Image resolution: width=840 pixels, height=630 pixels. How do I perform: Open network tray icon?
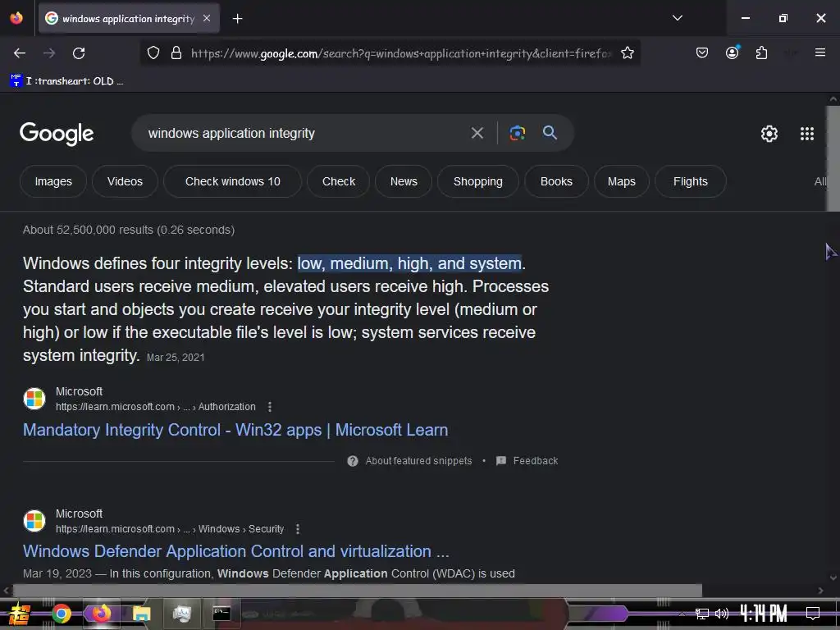[x=701, y=614]
